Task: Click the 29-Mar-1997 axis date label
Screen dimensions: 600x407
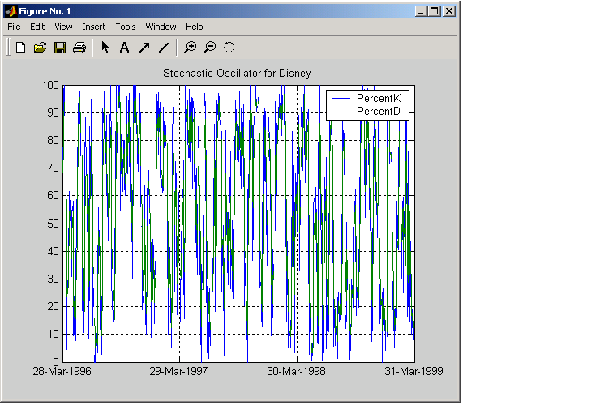Action: (x=179, y=371)
